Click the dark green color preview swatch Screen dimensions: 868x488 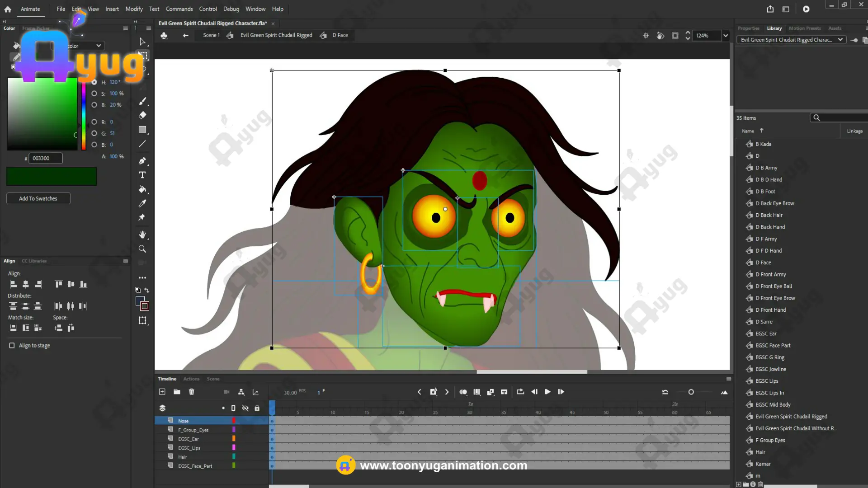click(52, 176)
